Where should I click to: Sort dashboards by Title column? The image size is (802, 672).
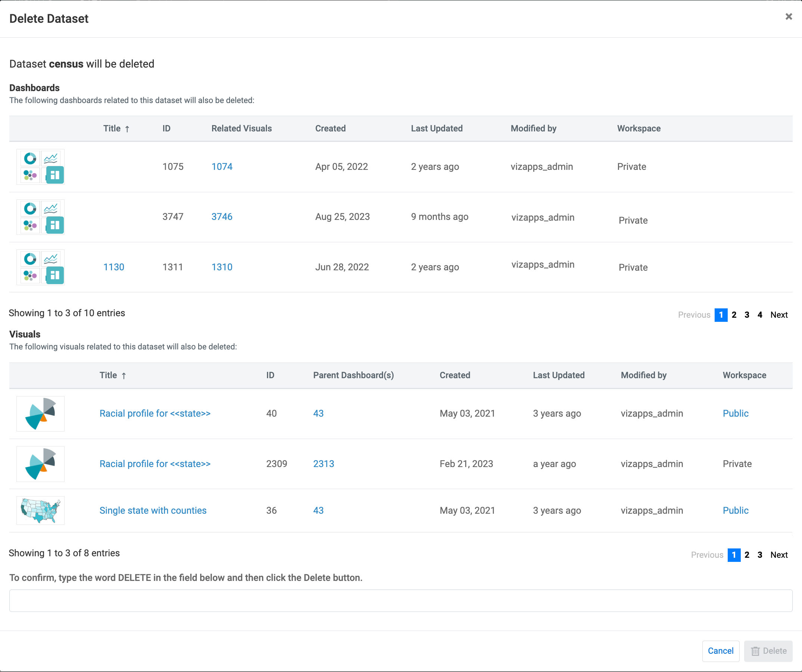(x=116, y=129)
